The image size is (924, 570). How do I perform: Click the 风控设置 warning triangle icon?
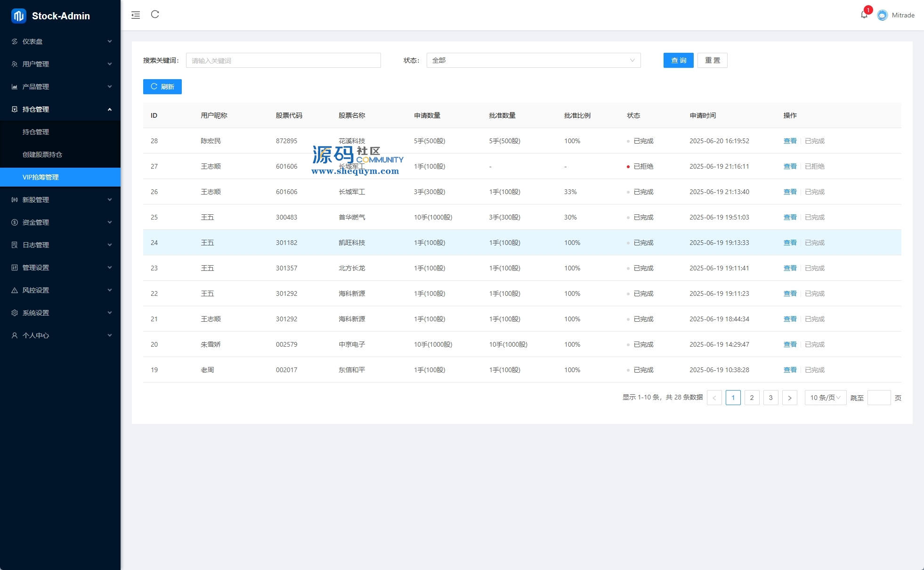(x=15, y=290)
